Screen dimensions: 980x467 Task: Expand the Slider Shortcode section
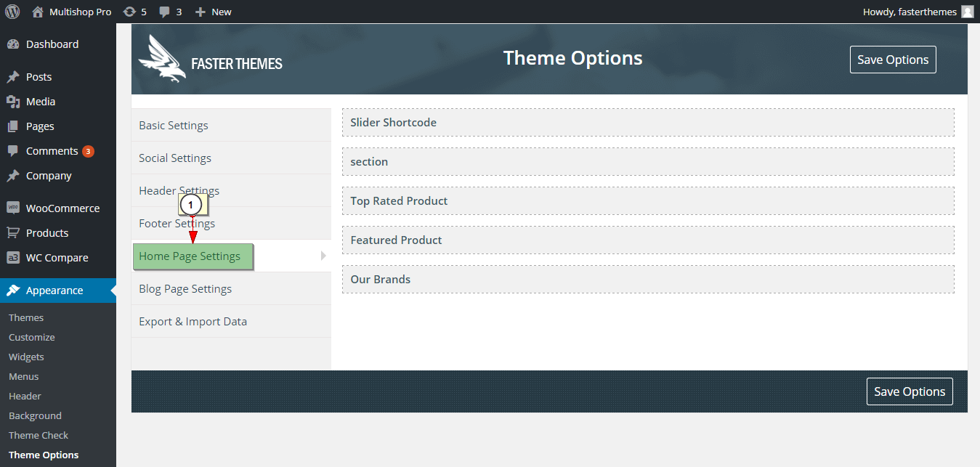pos(648,123)
